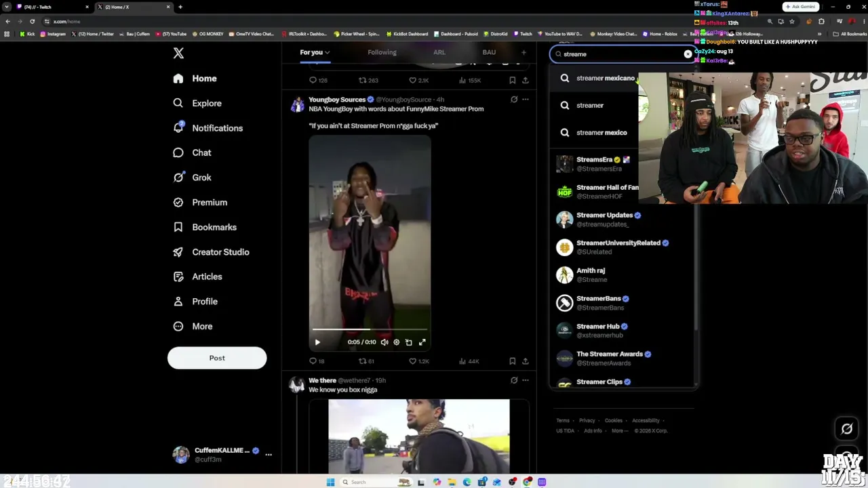
Task: Open The Streamer Awards profile suggestion
Action: (x=623, y=359)
